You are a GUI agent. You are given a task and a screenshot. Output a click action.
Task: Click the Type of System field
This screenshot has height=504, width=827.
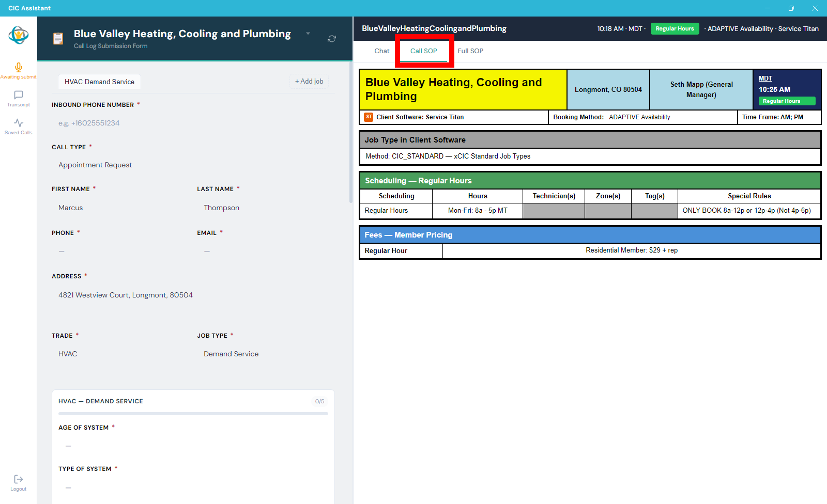tap(193, 487)
